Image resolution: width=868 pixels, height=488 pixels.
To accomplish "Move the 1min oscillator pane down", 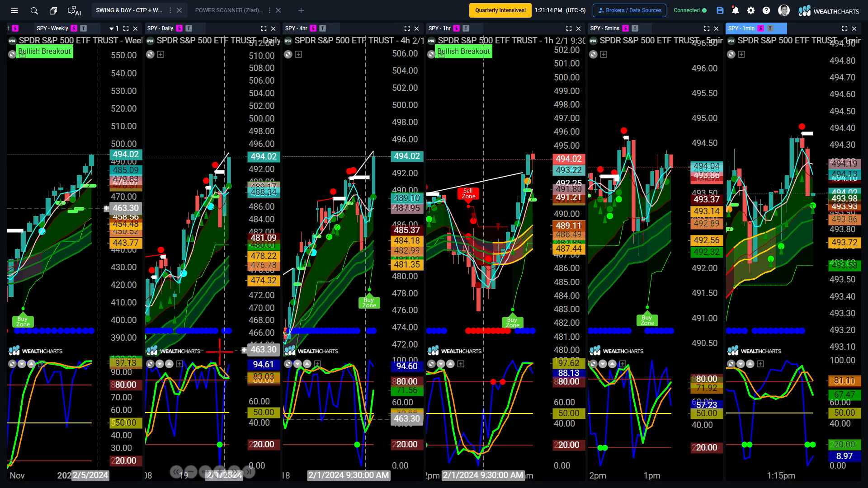I will 741,364.
